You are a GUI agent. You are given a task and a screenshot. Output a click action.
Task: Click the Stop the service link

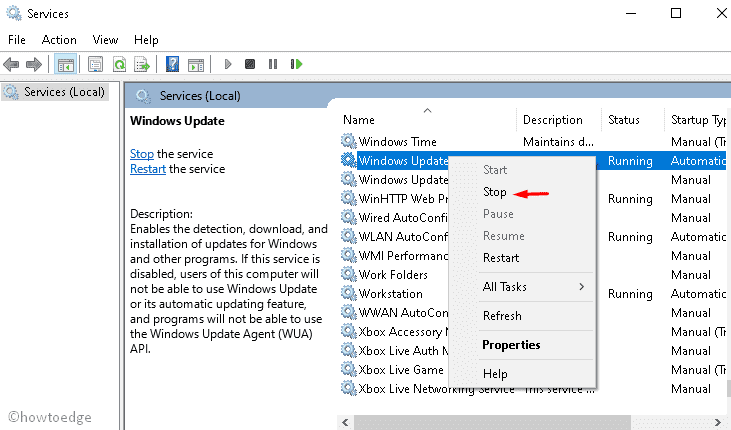142,154
